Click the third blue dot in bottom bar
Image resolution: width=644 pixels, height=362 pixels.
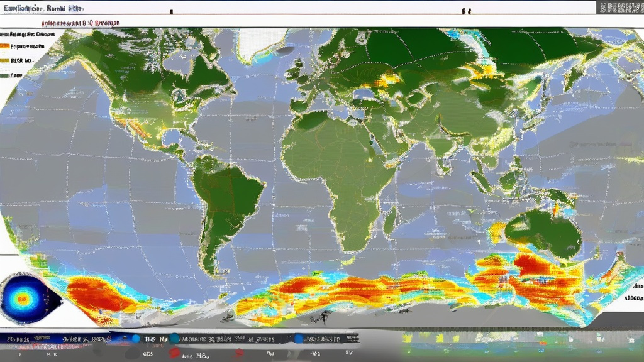(x=299, y=339)
